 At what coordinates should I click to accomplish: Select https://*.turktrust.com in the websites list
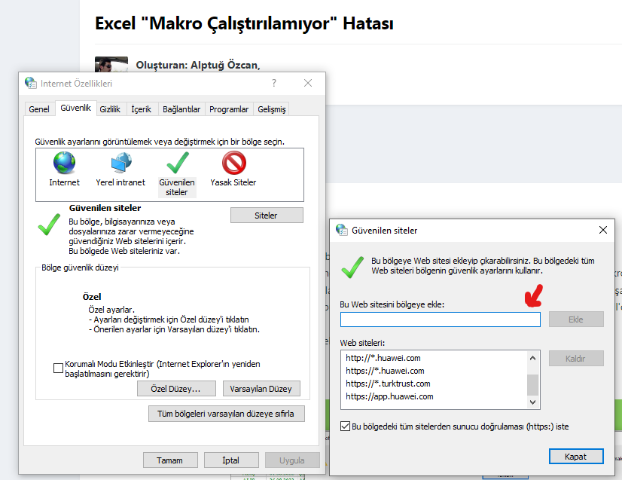click(388, 384)
